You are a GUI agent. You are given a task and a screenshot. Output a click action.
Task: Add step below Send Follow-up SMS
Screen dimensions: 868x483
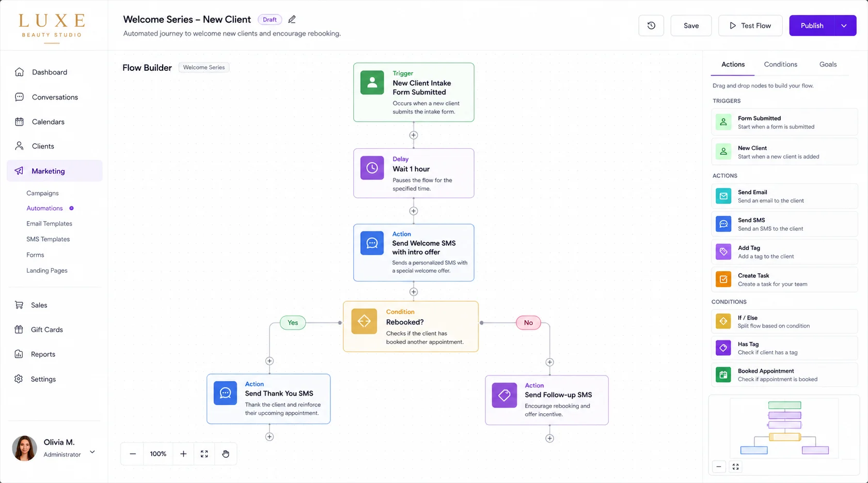pos(549,439)
